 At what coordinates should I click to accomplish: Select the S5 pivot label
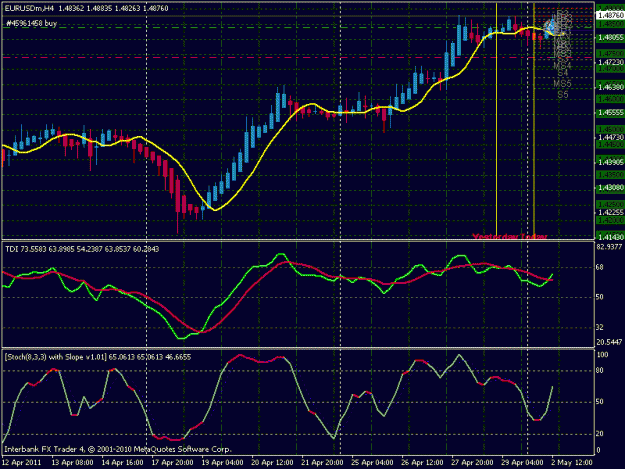pos(562,95)
